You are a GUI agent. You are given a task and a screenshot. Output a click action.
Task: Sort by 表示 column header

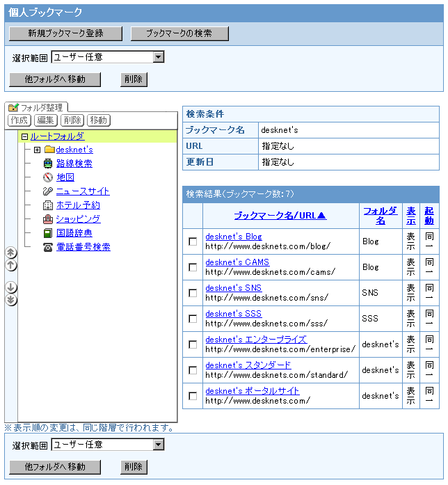pos(411,216)
